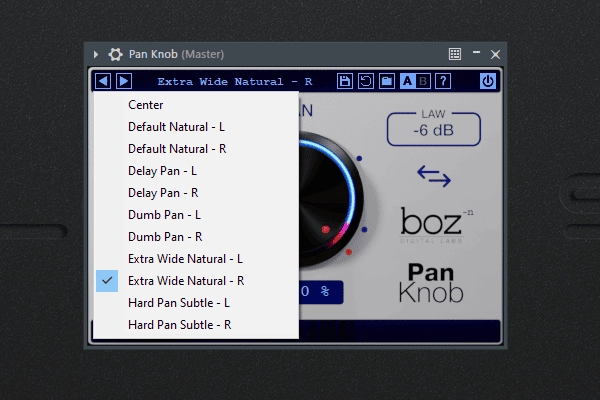Open plugin settings gear in title bar
Viewport: 600px width, 400px height.
pos(115,54)
